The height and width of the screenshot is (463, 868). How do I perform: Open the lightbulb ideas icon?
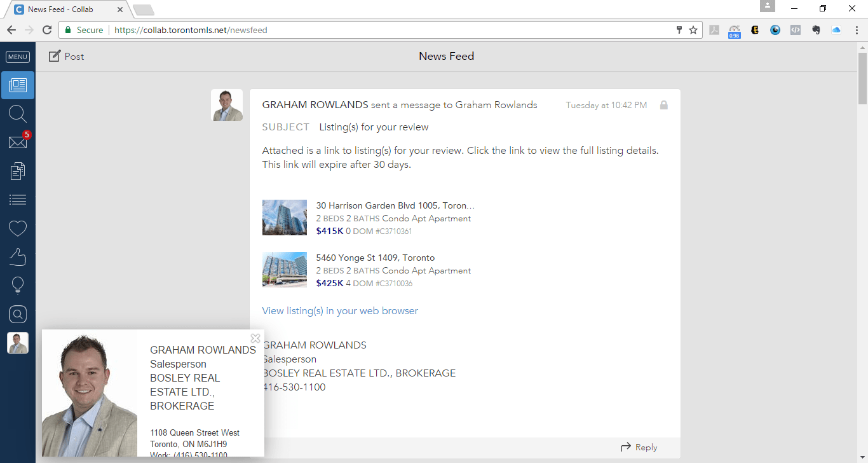click(x=18, y=286)
